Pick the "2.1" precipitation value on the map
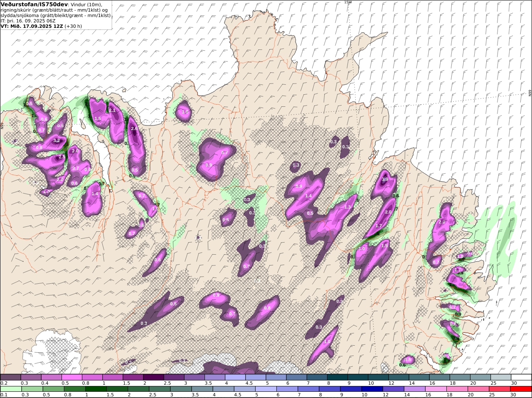The image size is (532, 398). 112,110
